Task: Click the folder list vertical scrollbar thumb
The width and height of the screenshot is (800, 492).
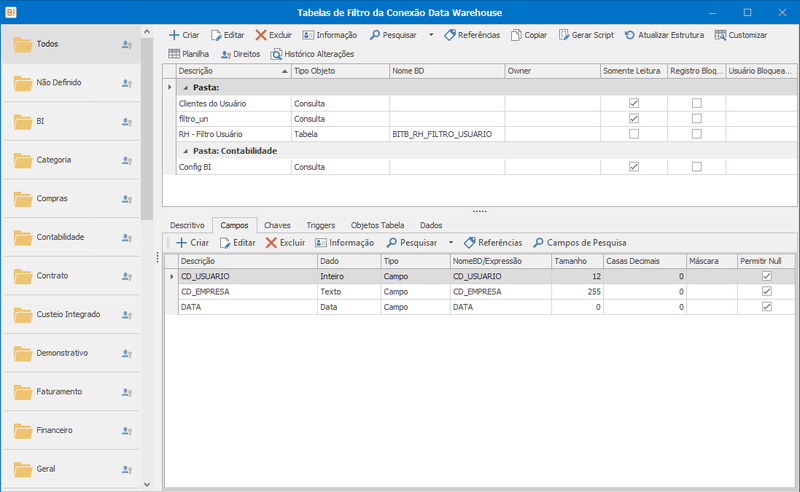Action: (x=147, y=129)
